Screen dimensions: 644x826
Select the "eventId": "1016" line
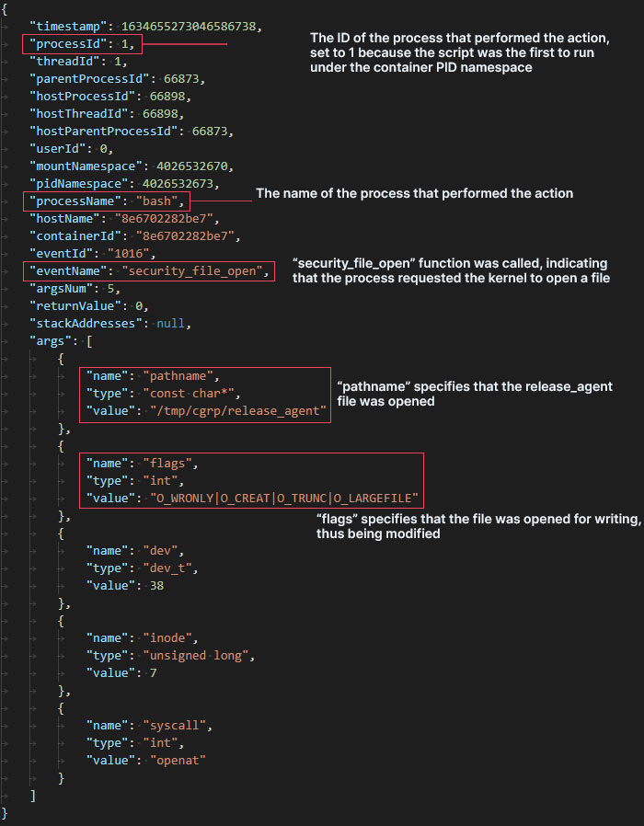93,253
